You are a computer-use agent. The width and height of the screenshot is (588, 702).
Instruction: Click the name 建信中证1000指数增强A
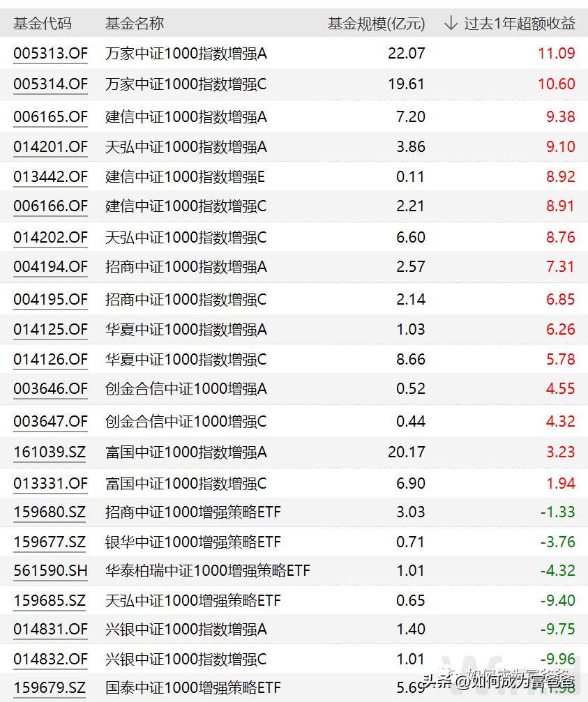click(x=186, y=117)
